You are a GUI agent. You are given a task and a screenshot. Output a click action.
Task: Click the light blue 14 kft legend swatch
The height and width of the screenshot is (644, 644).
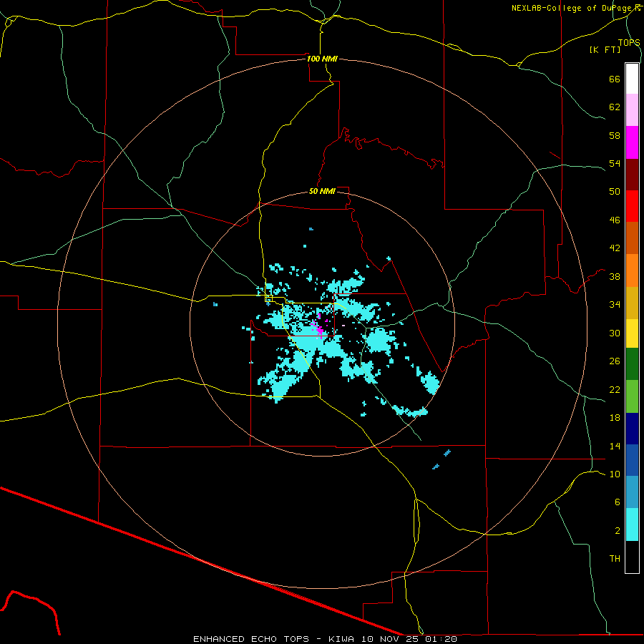coord(632,492)
